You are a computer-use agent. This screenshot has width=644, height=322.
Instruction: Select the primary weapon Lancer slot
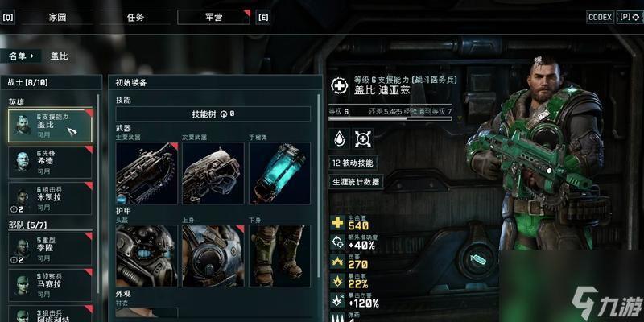147,173
